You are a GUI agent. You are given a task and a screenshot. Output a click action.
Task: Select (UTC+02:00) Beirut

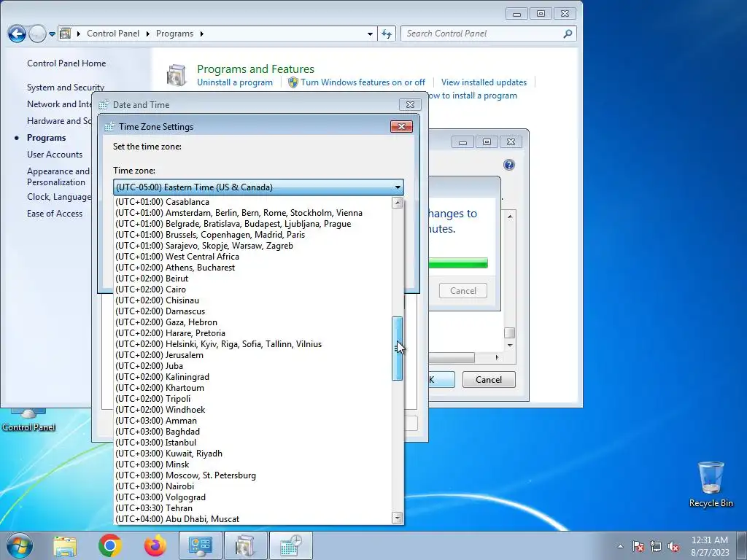pyautogui.click(x=252, y=279)
